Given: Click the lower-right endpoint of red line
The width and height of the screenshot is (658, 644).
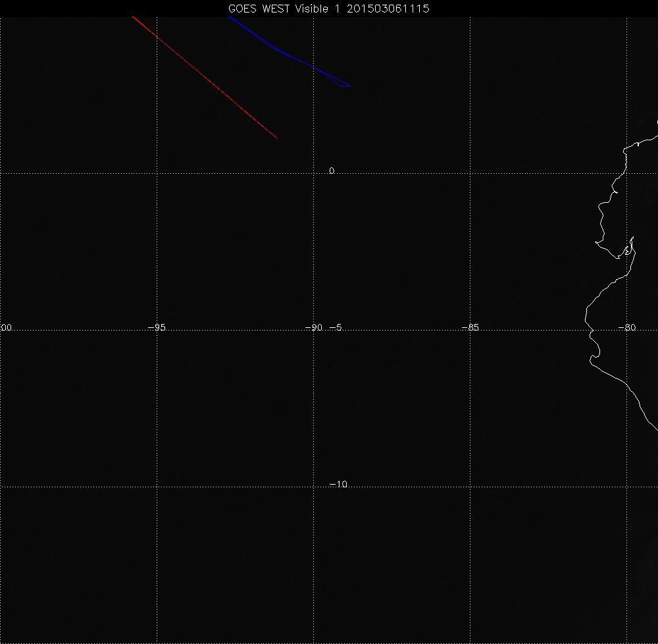Looking at the screenshot, I should 276,138.
